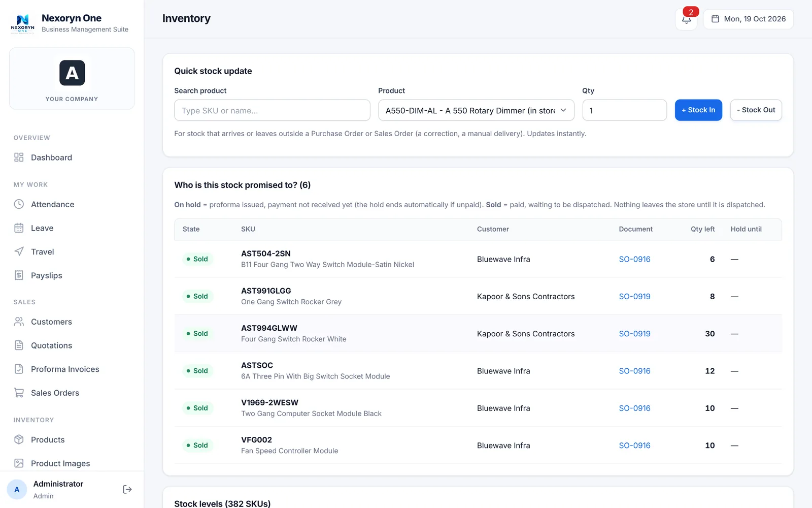The height and width of the screenshot is (508, 812).
Task: Click the Travel paper-plane icon
Action: tap(19, 251)
